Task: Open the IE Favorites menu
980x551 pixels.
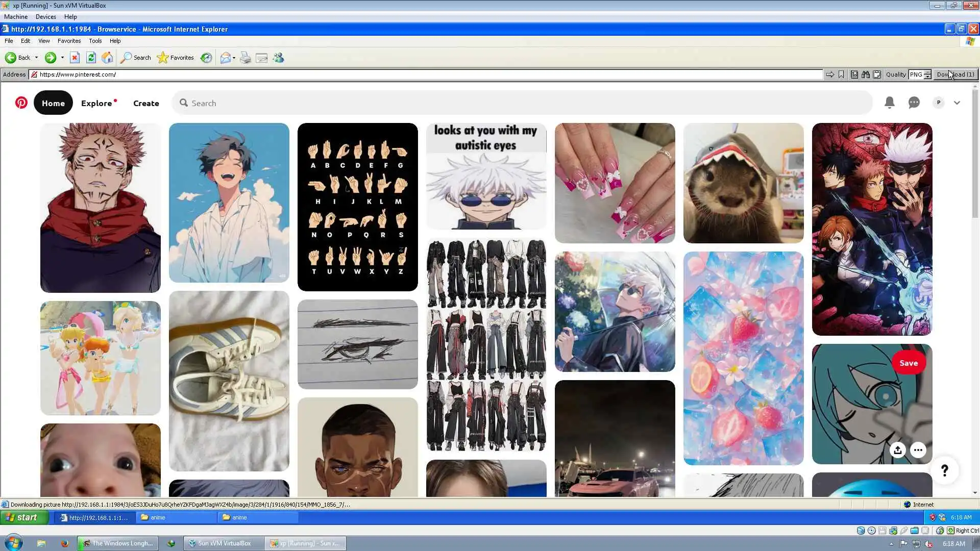Action: pos(69,41)
